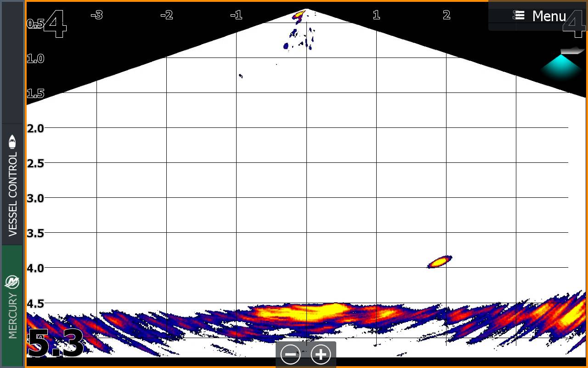Click the 2.0 depth scale label
Screen dimensions: 588x368
[35, 128]
